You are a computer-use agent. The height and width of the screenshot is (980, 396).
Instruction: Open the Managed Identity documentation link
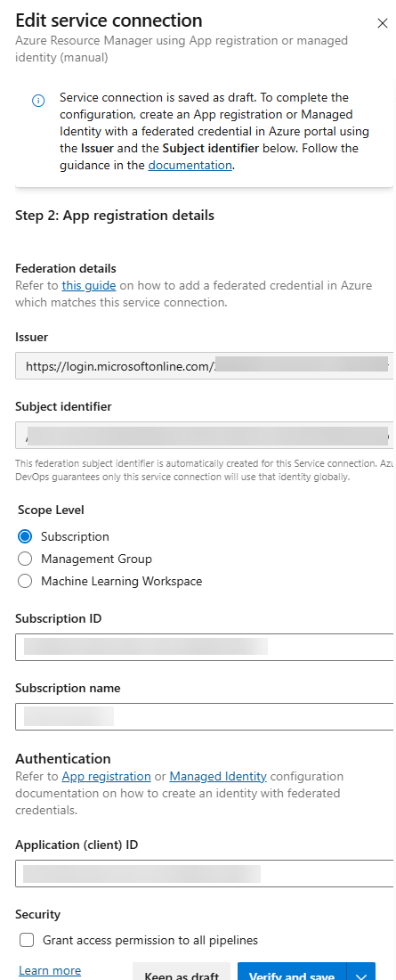(x=218, y=776)
